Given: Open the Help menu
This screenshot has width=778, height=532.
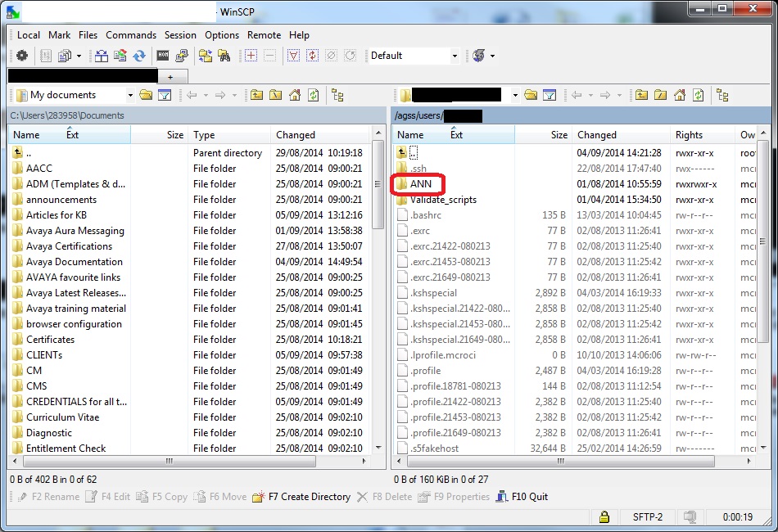Looking at the screenshot, I should [299, 35].
